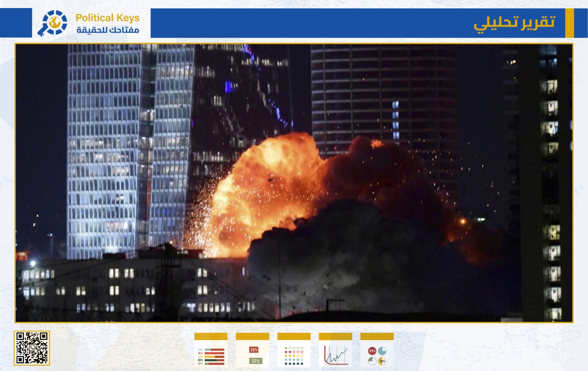The image size is (588, 371).
Task: Click the green 57% badge
Action: [256, 361]
